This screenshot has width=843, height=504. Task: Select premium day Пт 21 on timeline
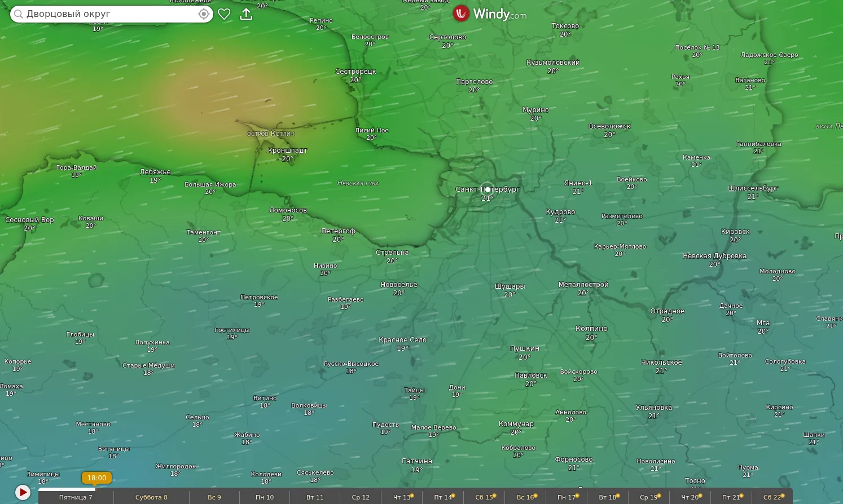click(x=731, y=497)
